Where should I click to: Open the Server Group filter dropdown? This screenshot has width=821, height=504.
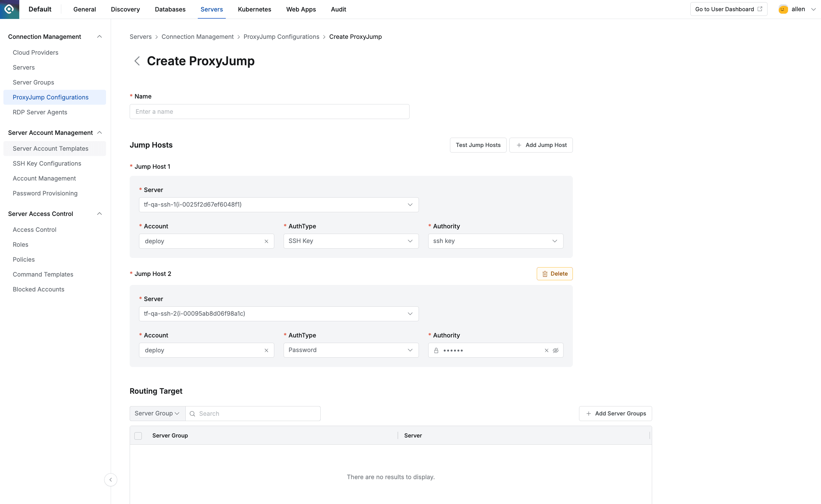(x=157, y=413)
